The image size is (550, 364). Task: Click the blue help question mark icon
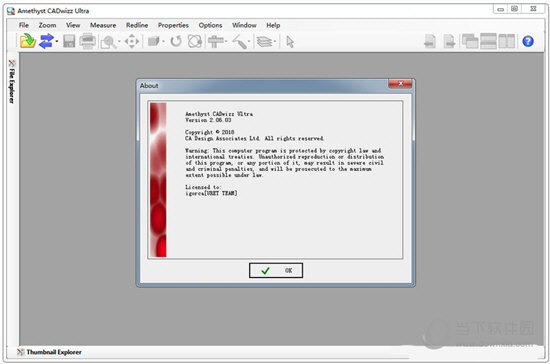[x=528, y=41]
